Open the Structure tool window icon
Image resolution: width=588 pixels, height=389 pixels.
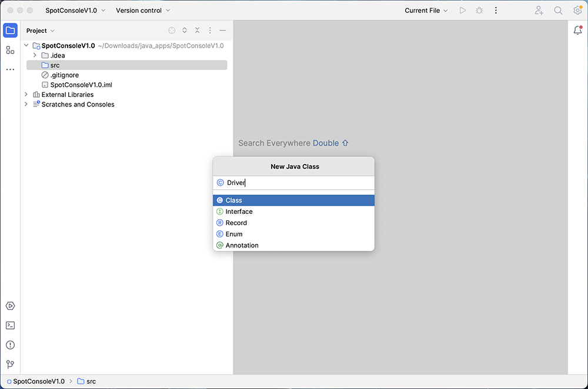[x=10, y=50]
